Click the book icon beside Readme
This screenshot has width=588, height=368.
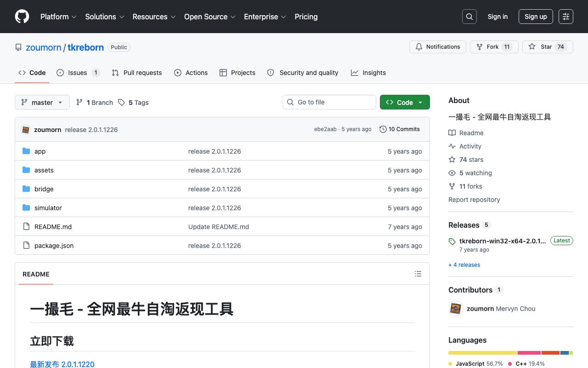[452, 133]
